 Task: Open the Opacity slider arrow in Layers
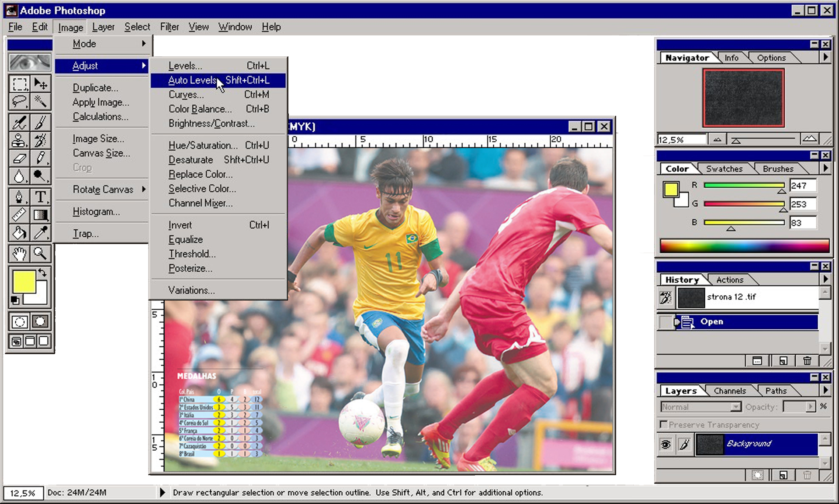tap(811, 407)
